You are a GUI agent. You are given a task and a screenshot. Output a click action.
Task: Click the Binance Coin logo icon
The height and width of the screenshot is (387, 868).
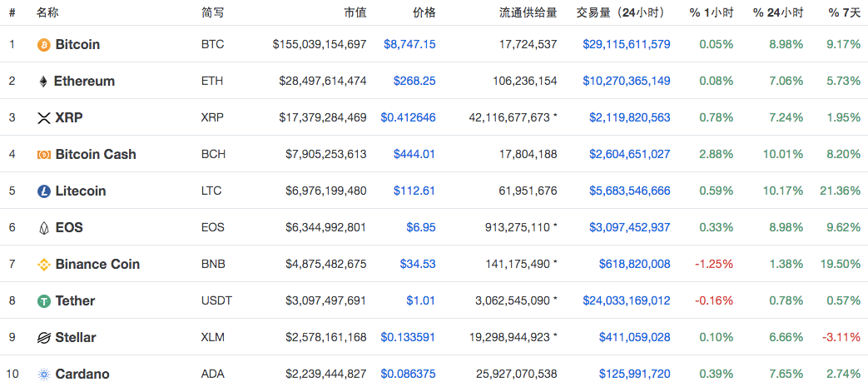coord(44,265)
